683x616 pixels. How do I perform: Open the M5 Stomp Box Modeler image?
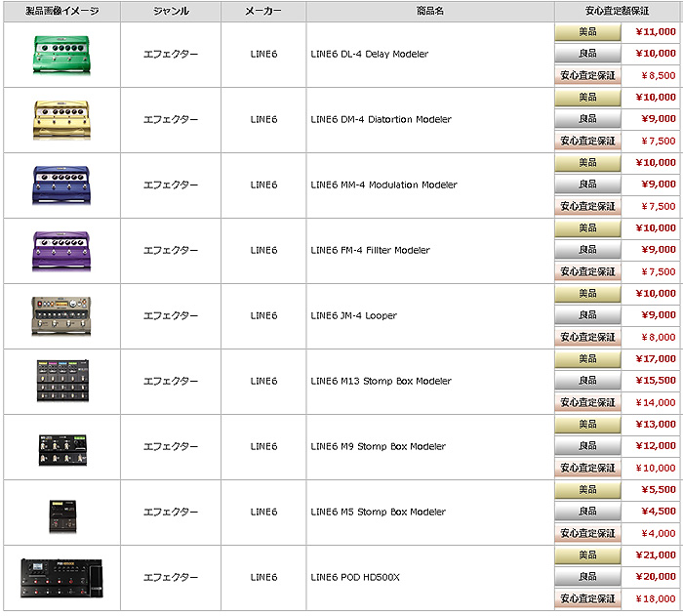point(62,516)
